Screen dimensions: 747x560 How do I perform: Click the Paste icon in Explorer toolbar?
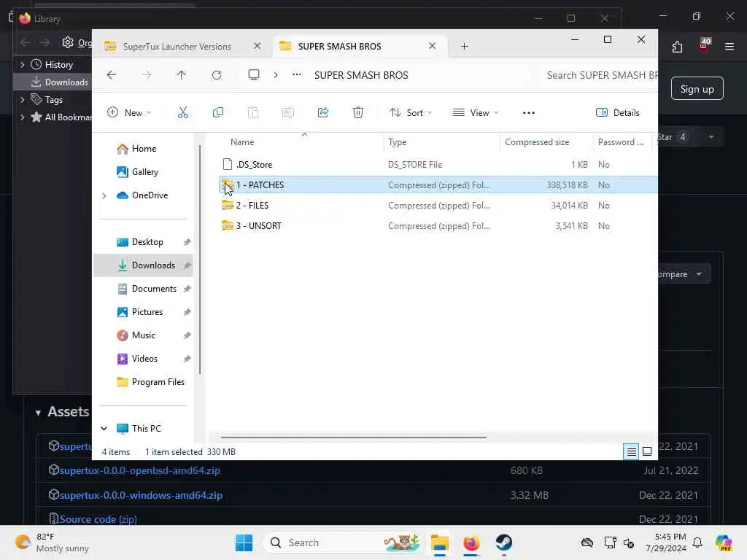point(253,113)
